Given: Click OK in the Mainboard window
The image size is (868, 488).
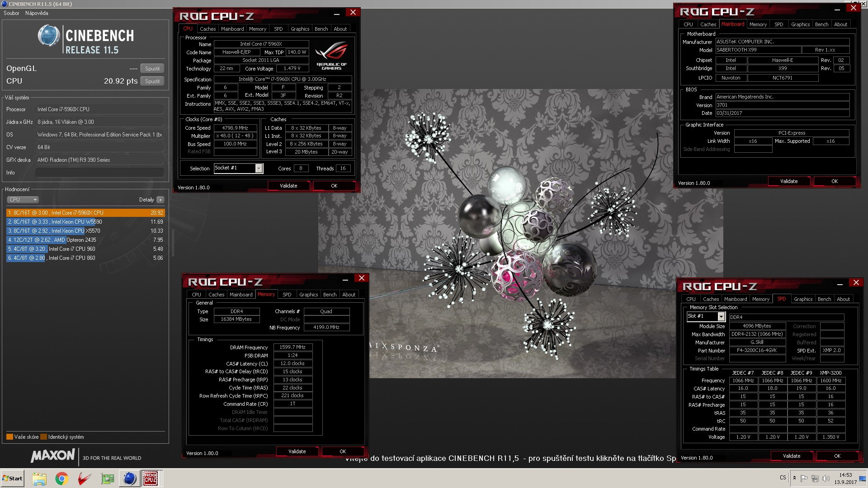Looking at the screenshot, I should pos(835,181).
